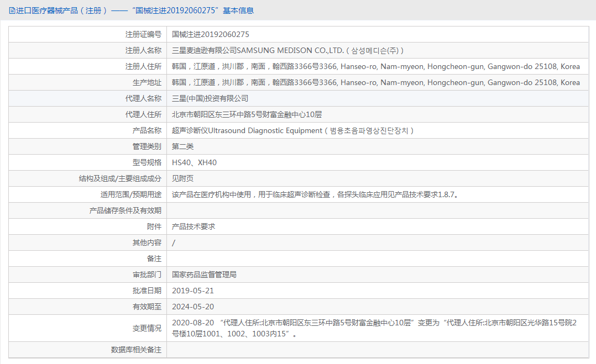This screenshot has height=364, width=596.
Task: Select the value 国械注进20192060275 in the table
Action: (211, 35)
